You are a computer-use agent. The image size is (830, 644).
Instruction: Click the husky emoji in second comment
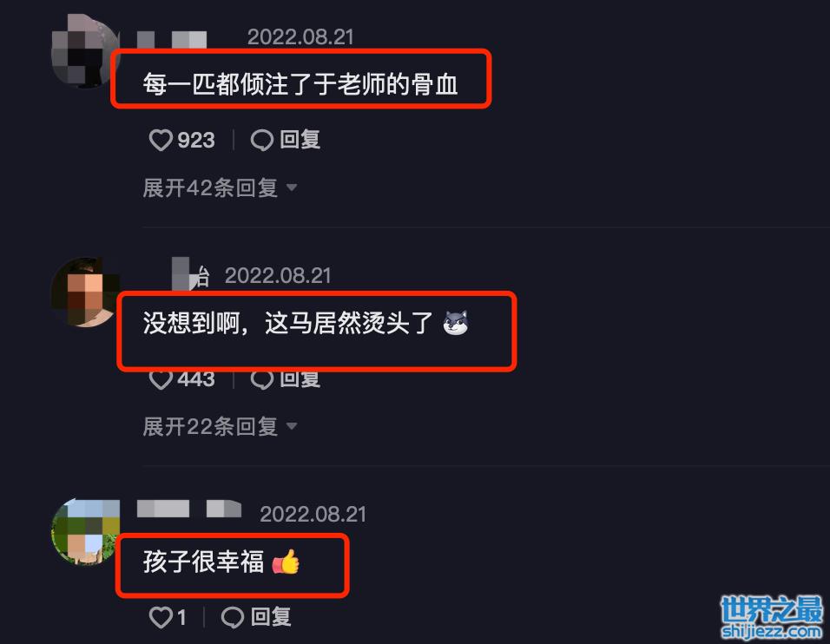(456, 323)
